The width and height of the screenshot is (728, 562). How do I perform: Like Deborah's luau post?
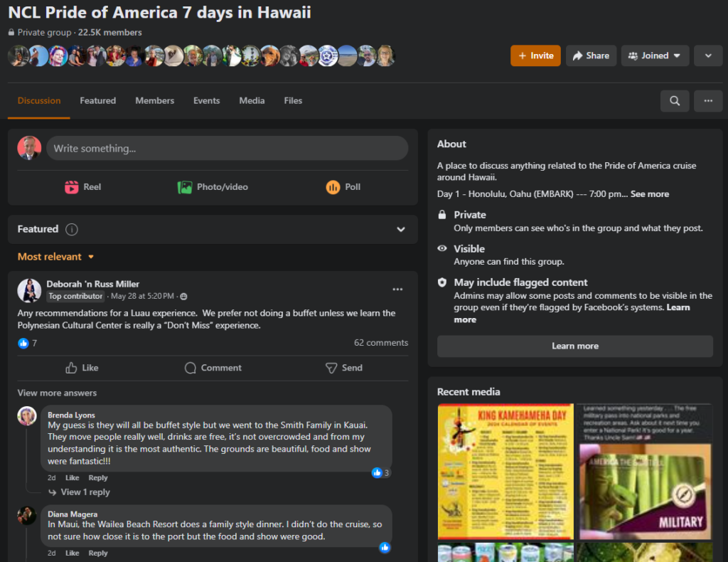click(x=82, y=368)
